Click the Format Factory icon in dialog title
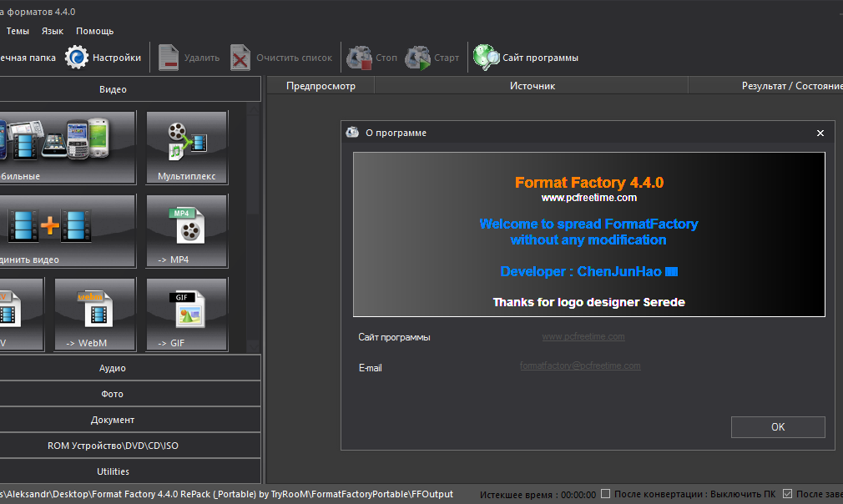Screen dimensions: 843x504 point(352,132)
